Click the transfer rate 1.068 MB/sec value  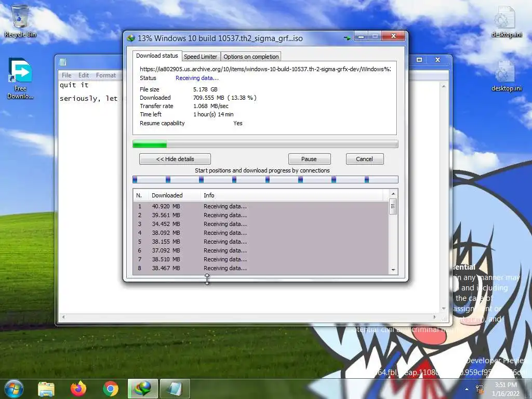(211, 106)
